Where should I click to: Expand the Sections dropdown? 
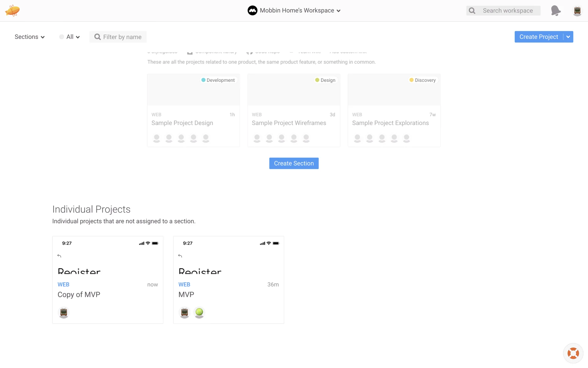(30, 37)
